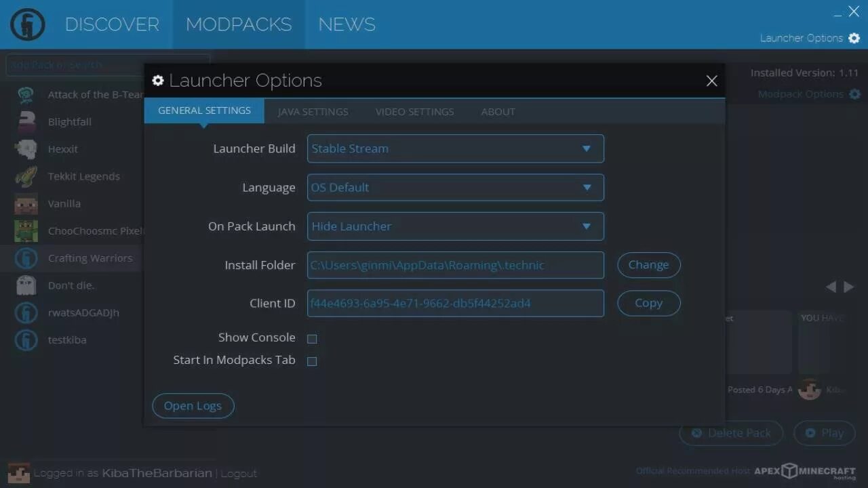Select the Don't die. ghost icon
The height and width of the screenshot is (488, 868).
coord(26,285)
